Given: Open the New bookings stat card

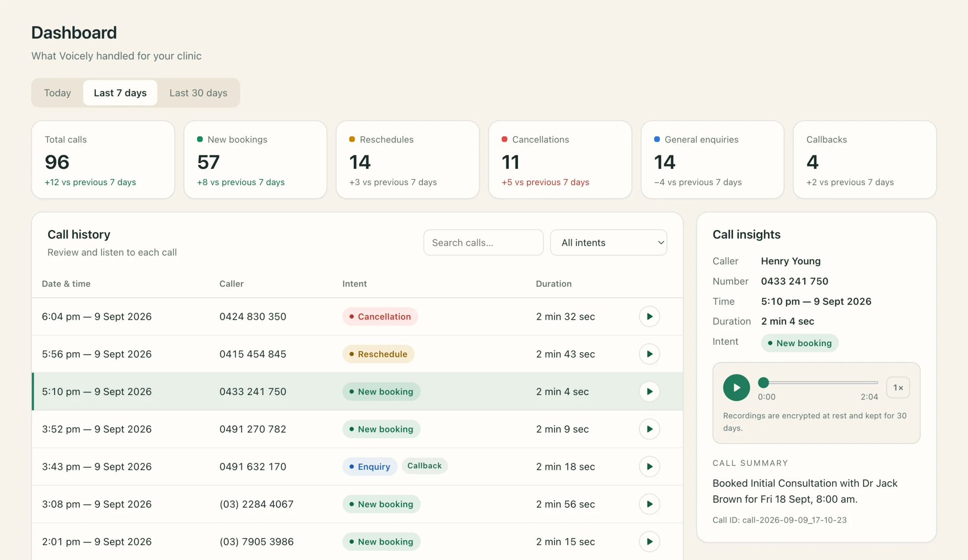Looking at the screenshot, I should click(x=255, y=160).
